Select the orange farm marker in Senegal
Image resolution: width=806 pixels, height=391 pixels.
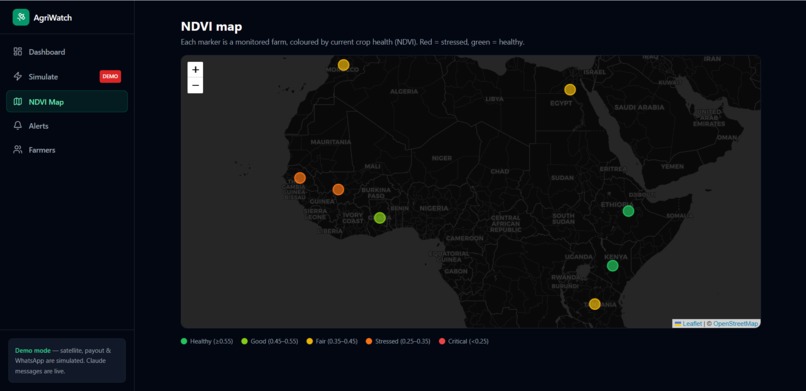300,178
